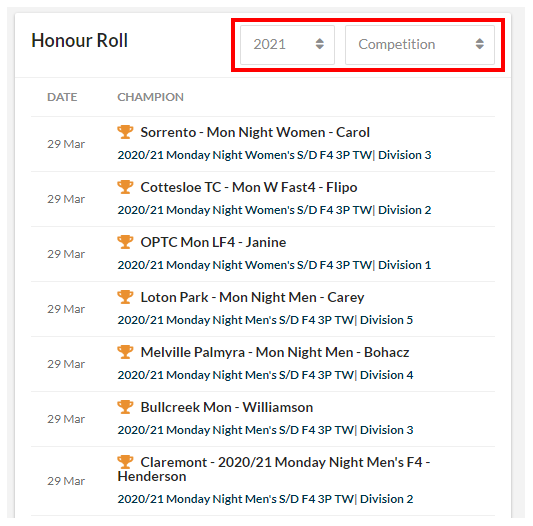Click trophy icon beside Cottesloe TC

[125, 187]
